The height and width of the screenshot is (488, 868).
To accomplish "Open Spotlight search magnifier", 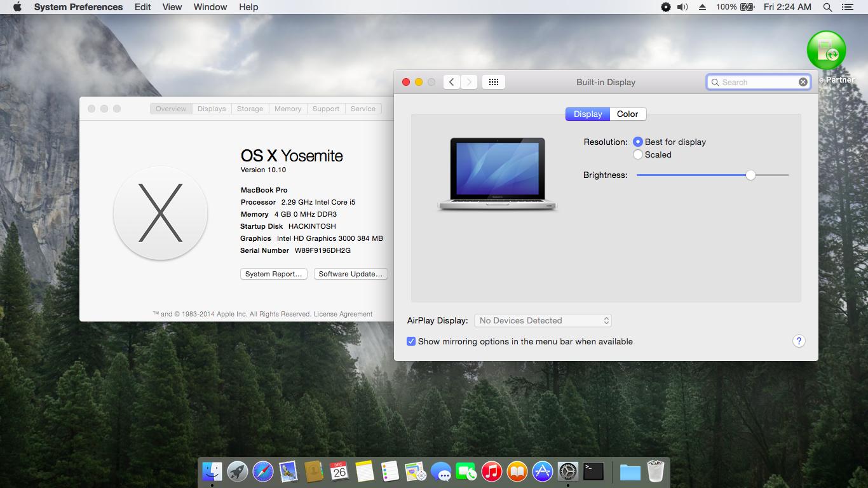I will coord(827,7).
